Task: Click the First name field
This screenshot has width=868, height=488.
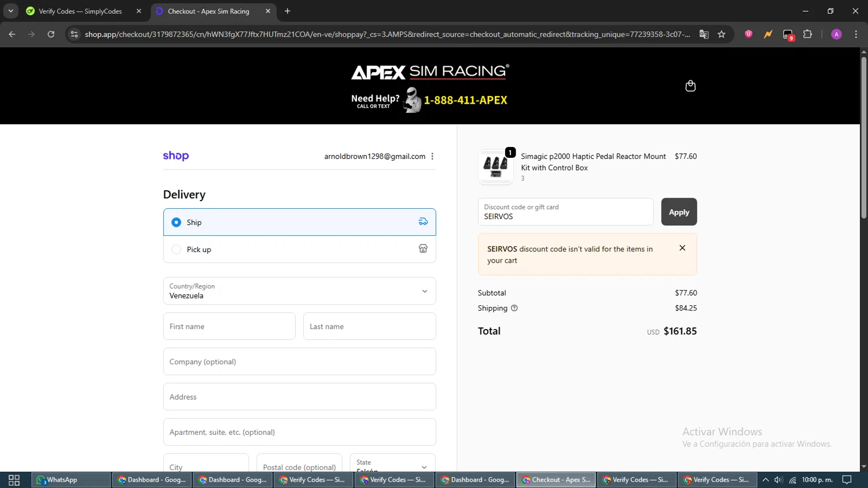Action: [229, 326]
